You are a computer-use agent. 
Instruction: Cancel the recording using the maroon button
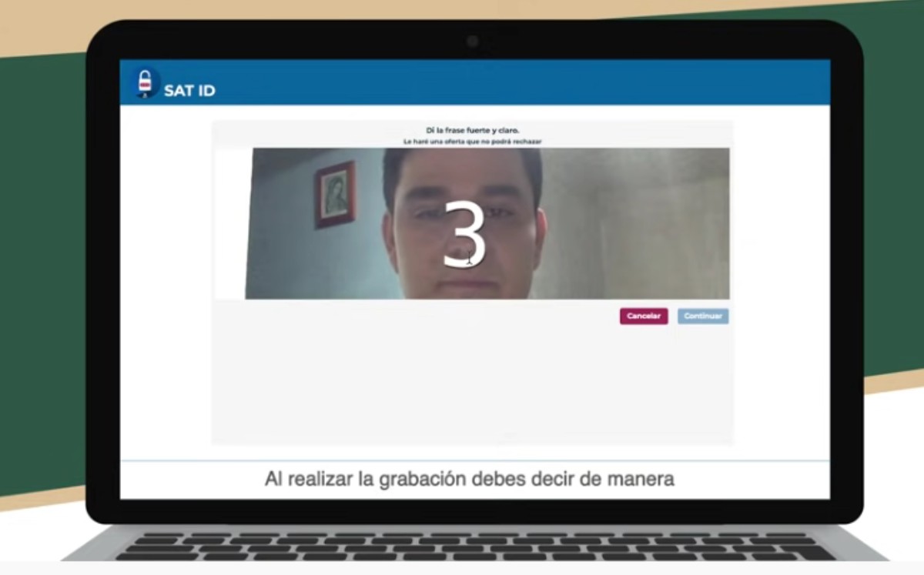point(644,316)
